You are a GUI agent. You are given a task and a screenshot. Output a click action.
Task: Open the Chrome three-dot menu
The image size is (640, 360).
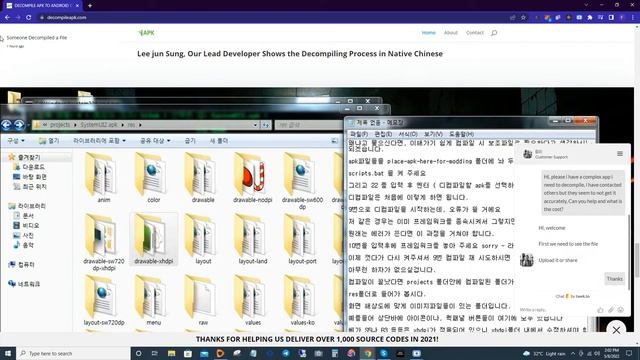(633, 18)
